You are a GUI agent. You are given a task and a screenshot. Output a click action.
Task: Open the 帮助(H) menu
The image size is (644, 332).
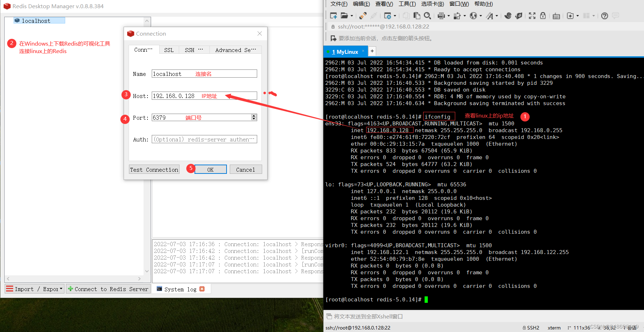point(483,4)
